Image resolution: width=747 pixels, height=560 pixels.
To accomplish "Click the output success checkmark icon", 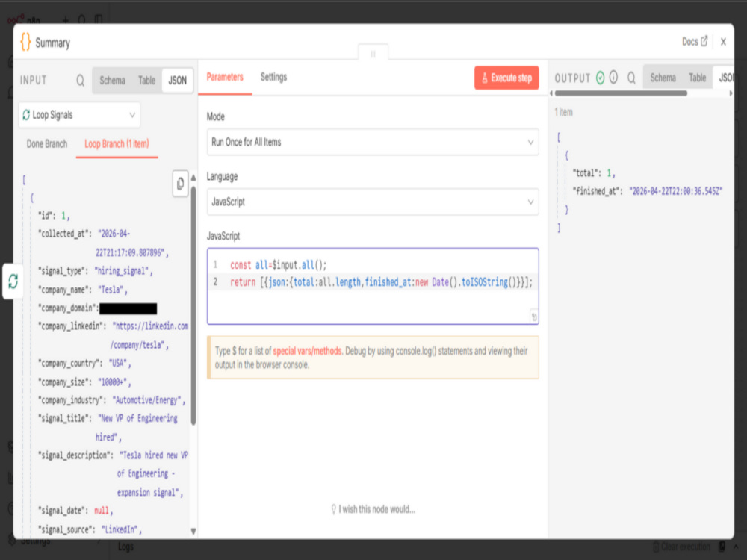I will (601, 78).
